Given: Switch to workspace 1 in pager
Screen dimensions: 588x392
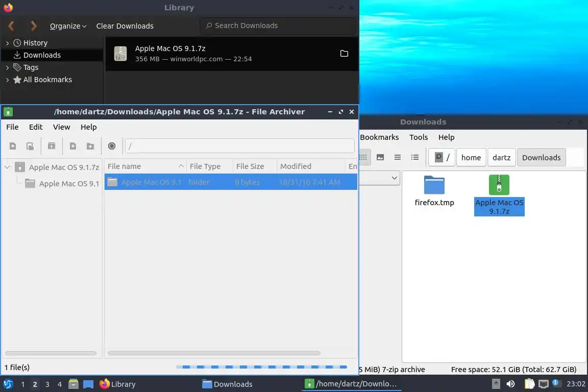Looking at the screenshot, I should coord(23,384).
